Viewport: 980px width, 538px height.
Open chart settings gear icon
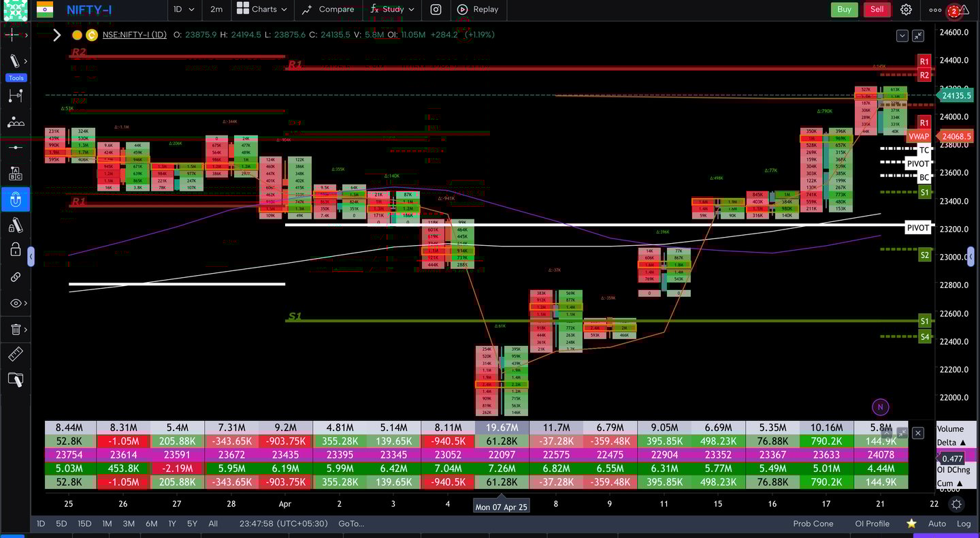coord(906,10)
